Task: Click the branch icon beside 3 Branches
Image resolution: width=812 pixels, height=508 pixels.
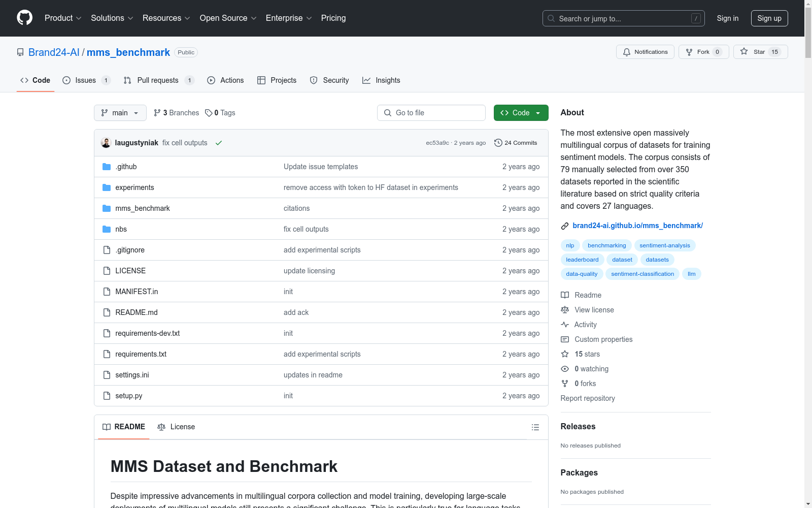Action: pyautogui.click(x=157, y=113)
